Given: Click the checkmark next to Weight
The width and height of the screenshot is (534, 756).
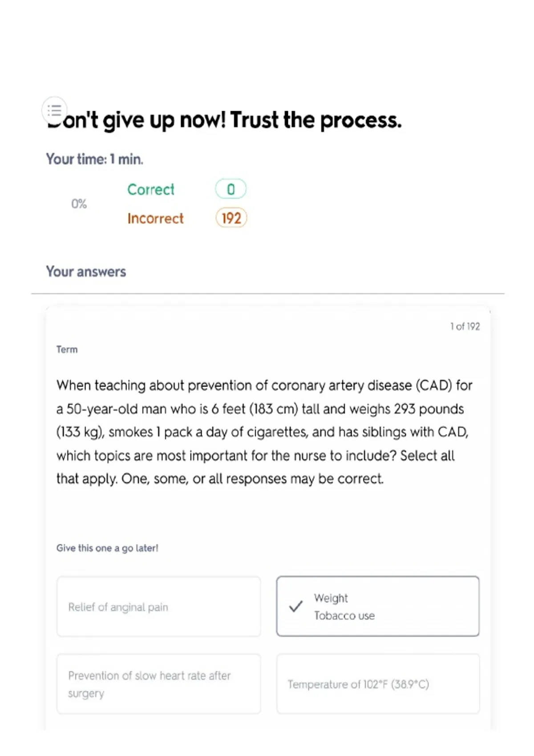Looking at the screenshot, I should 296,606.
